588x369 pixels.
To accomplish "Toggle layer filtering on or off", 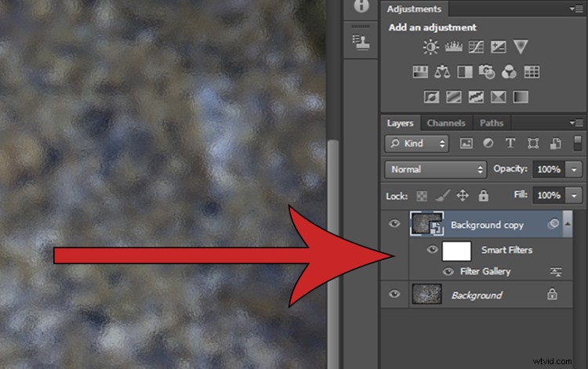I will pyautogui.click(x=578, y=143).
